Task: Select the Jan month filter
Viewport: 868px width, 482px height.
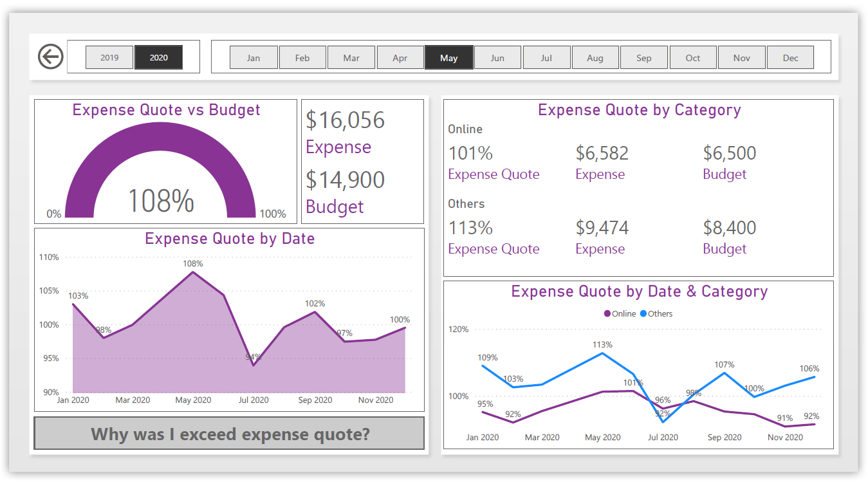Action: 254,57
